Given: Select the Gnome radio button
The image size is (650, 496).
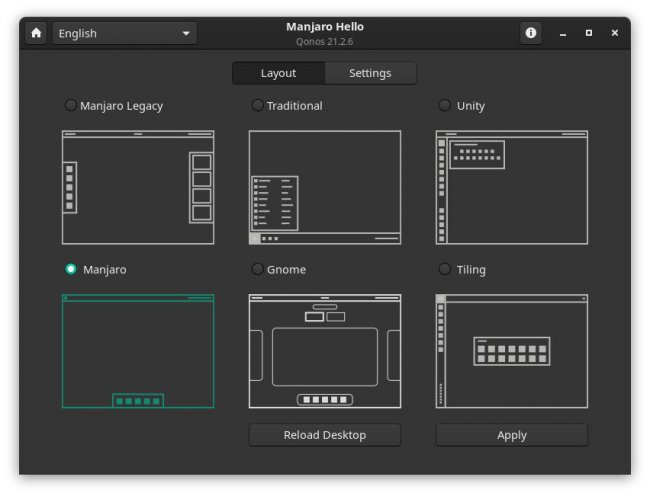Looking at the screenshot, I should (257, 269).
